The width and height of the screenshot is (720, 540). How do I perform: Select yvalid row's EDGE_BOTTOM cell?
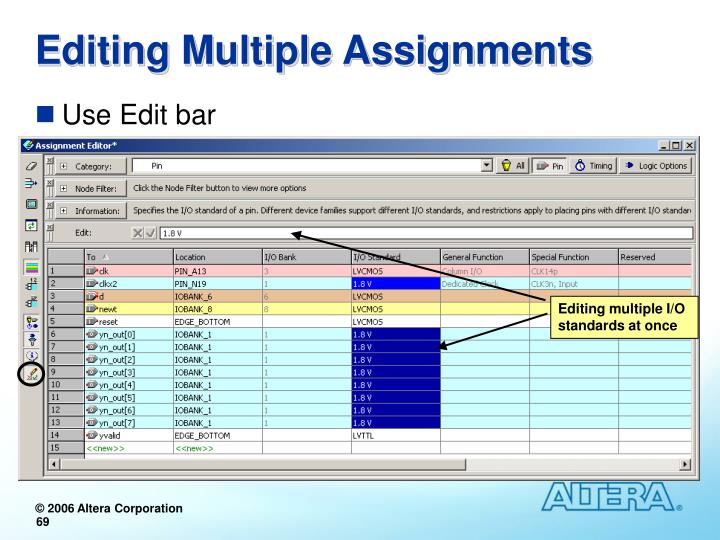point(218,435)
